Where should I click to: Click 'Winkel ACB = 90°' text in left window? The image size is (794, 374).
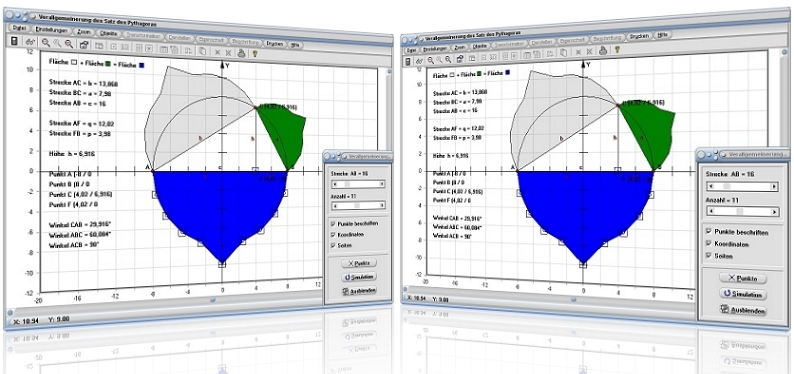(74, 244)
